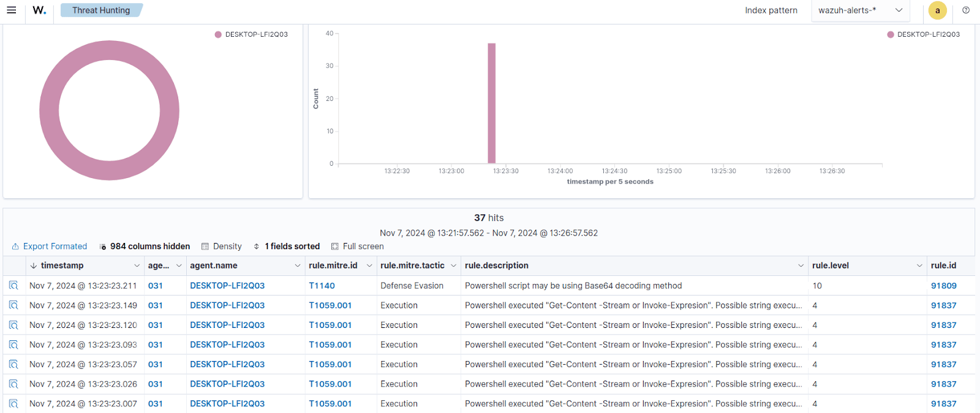The width and height of the screenshot is (980, 413).
Task: Inspect details of the 13:23:23.093 alert
Action: coord(13,345)
